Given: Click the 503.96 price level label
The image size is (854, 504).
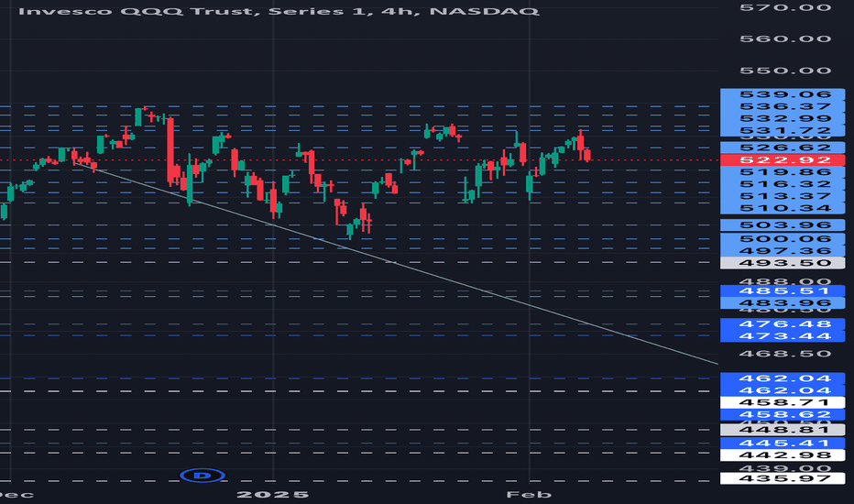Looking at the screenshot, I should click(783, 225).
